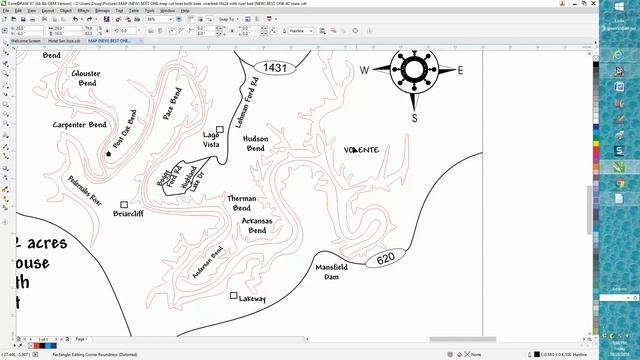The height and width of the screenshot is (360, 640).
Task: Select the Crop tool
Action: click(x=5, y=63)
